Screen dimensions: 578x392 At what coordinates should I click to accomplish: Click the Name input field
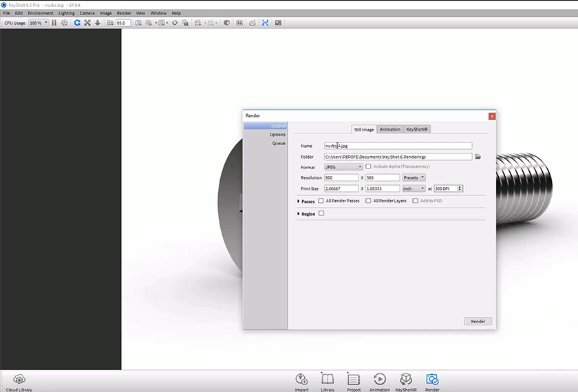[398, 146]
